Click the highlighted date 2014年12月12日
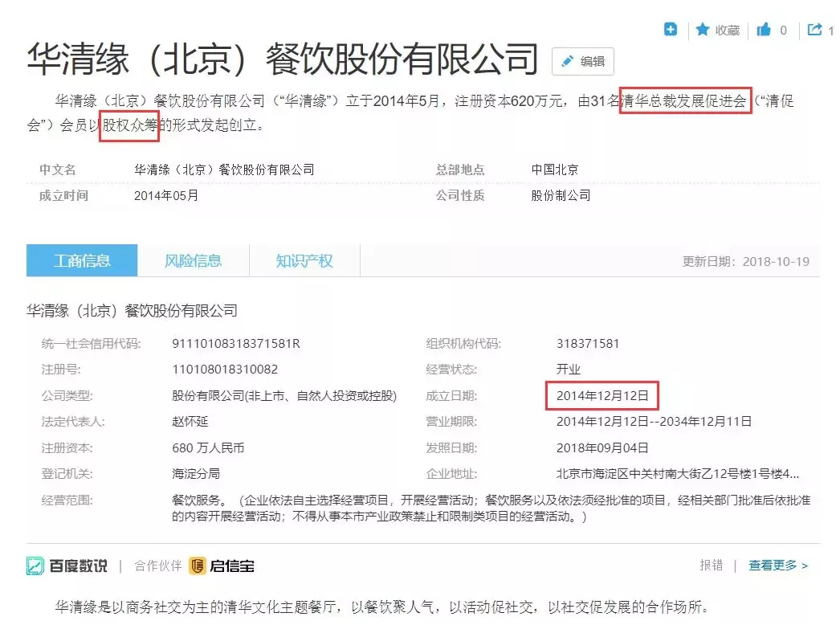The width and height of the screenshot is (840, 625). pyautogui.click(x=601, y=396)
